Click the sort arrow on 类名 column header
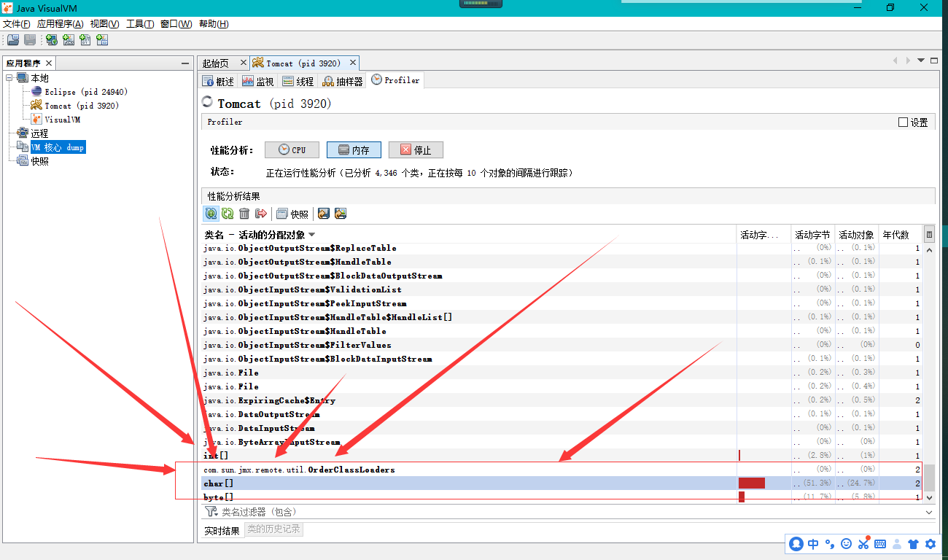The height and width of the screenshot is (560, 948). coord(312,235)
